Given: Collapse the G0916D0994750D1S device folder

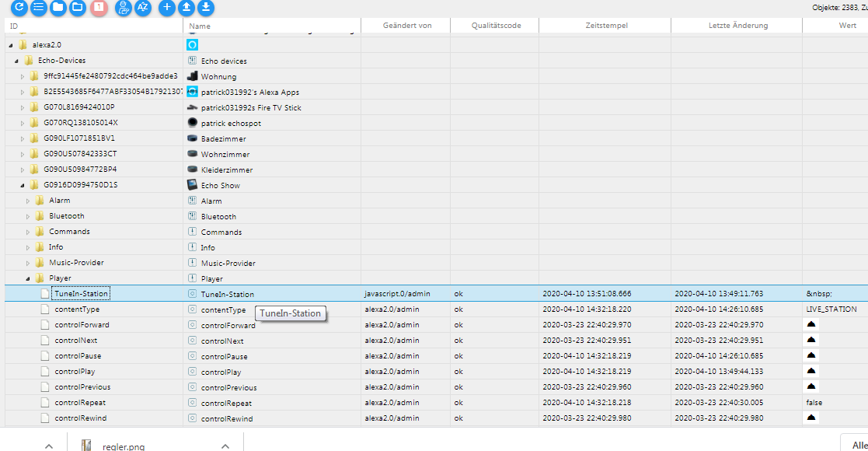Looking at the screenshot, I should tap(22, 185).
